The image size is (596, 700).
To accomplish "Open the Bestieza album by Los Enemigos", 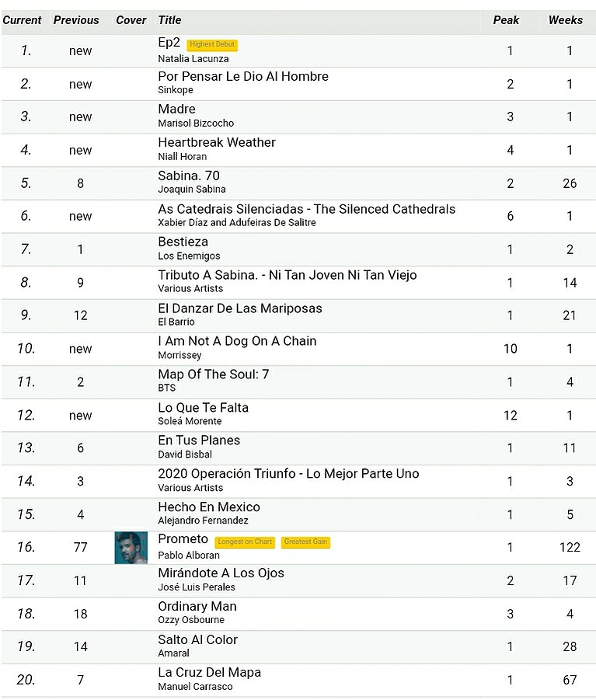I will point(183,242).
